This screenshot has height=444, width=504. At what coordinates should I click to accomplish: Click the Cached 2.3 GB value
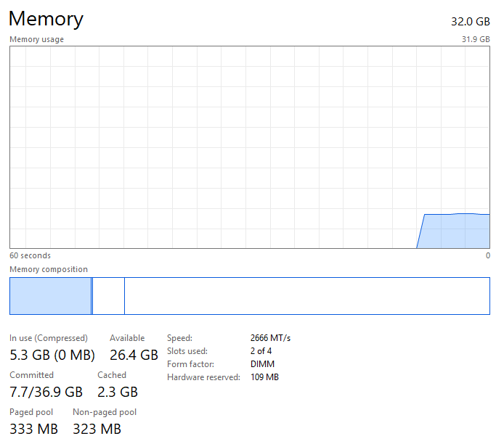pyautogui.click(x=118, y=392)
